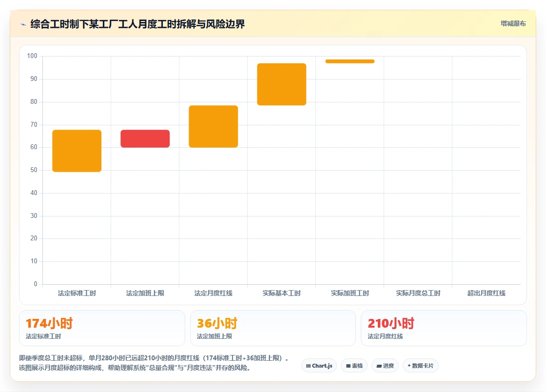Click the lightning icon beside the chart title
The width and height of the screenshot is (546, 392).
[23, 24]
